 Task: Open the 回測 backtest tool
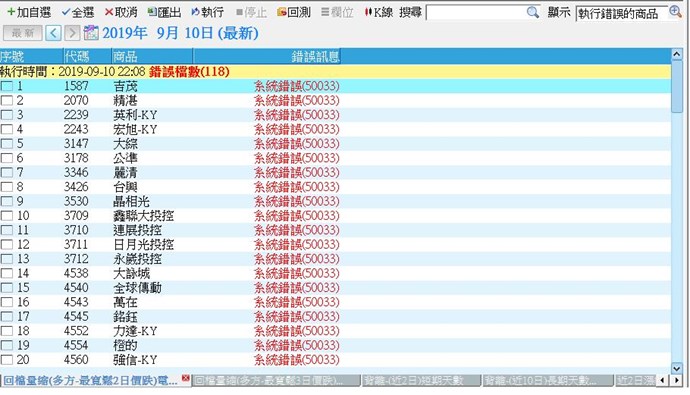(294, 12)
